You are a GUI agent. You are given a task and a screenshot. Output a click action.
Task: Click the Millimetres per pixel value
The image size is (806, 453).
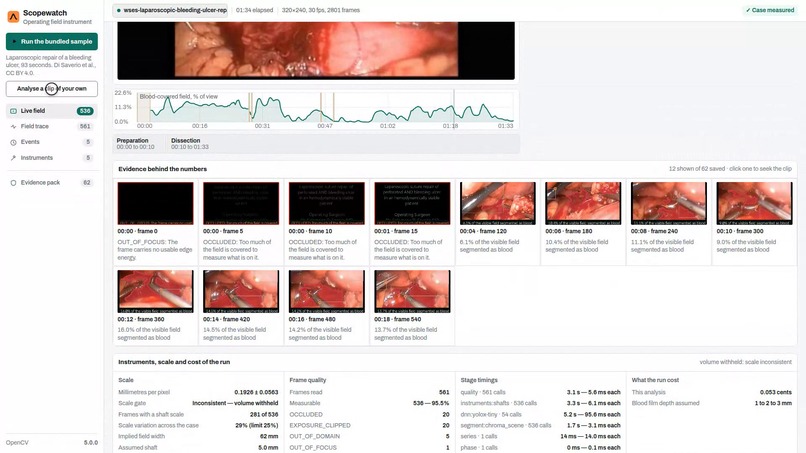tap(256, 392)
